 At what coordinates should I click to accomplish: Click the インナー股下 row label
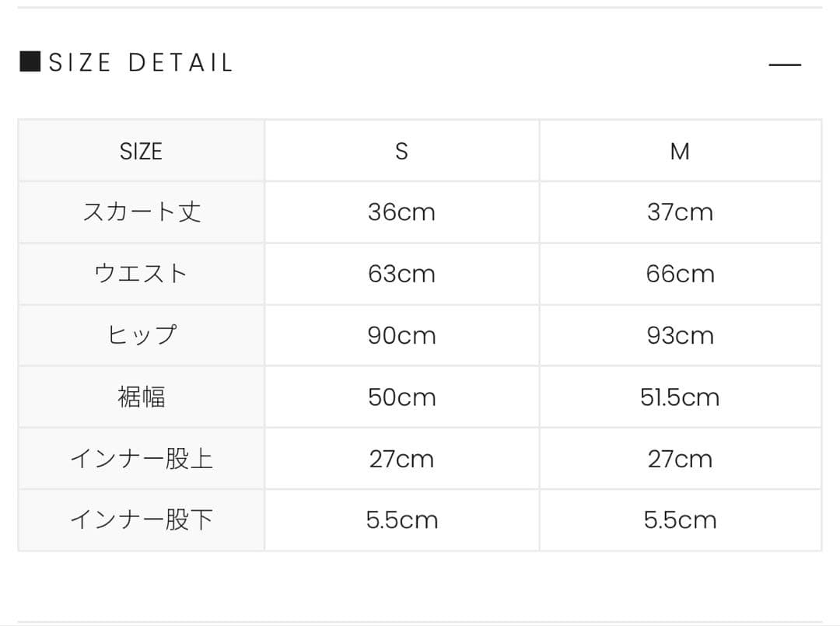click(x=141, y=520)
